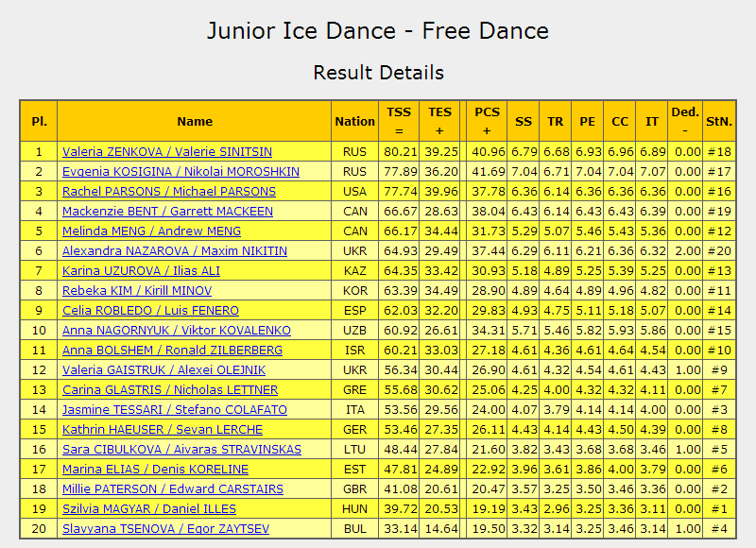
Task: Open Slavyana TSENOVA / Egor ZAYTSEV link
Action: click(x=166, y=529)
